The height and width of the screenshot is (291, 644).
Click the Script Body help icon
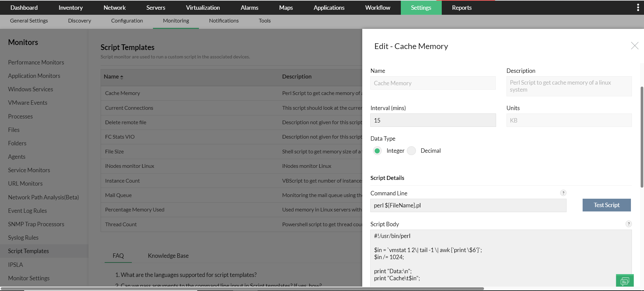tap(629, 224)
